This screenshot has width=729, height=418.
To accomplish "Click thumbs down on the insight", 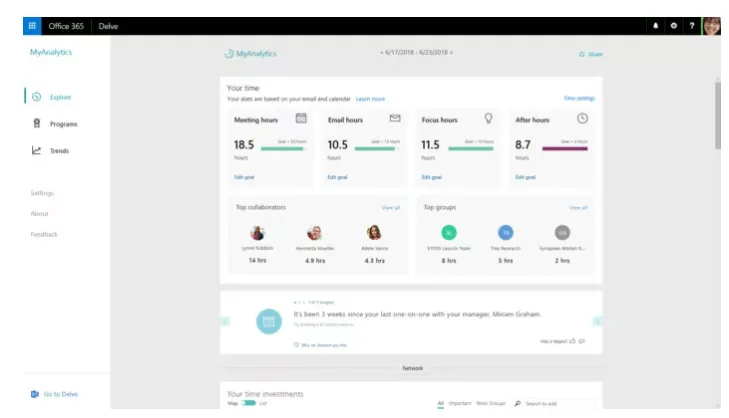I will [x=582, y=341].
